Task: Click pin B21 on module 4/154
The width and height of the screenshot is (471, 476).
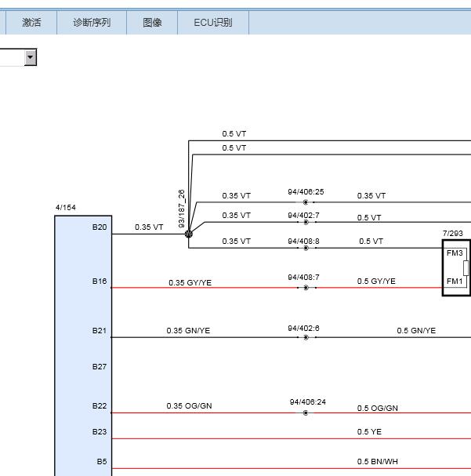Action: point(100,331)
